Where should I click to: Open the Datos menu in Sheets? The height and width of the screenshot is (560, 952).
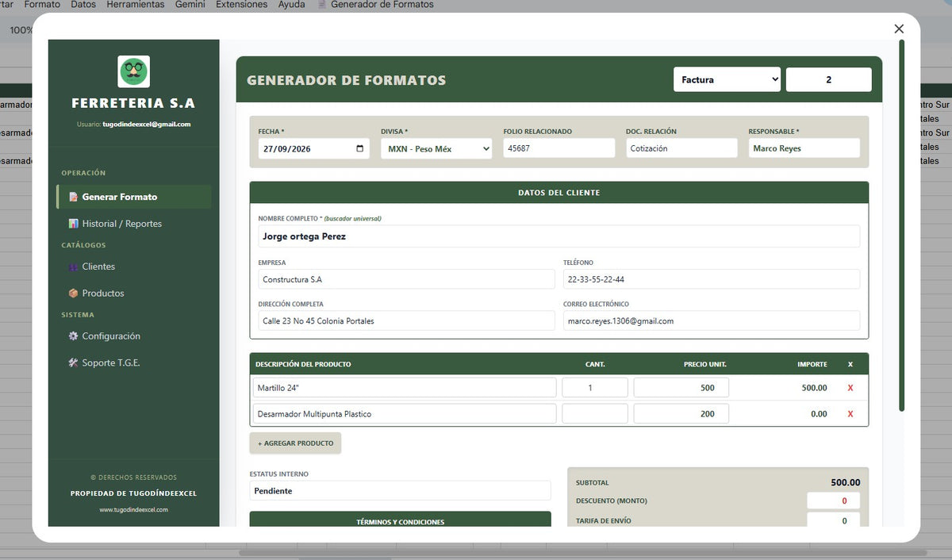coord(83,5)
